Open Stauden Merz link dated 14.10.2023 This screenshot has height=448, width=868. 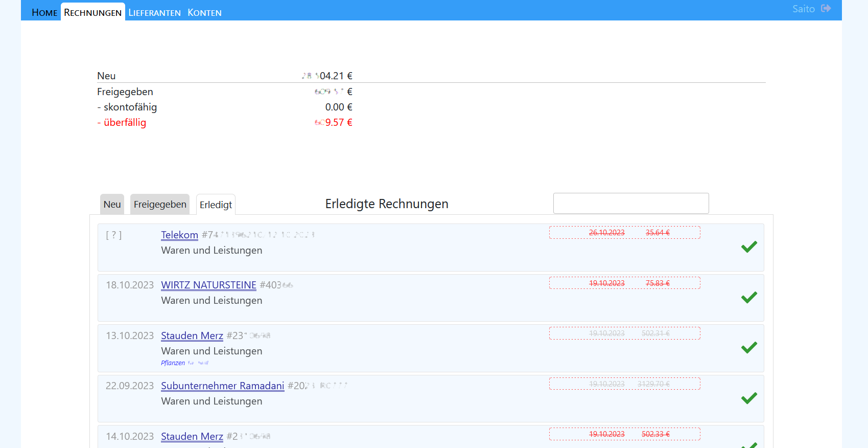click(192, 436)
